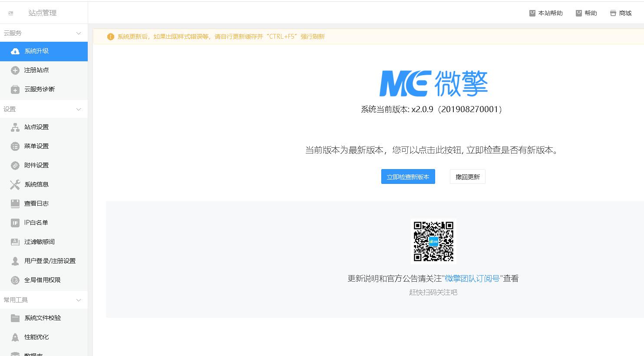Image resolution: width=644 pixels, height=356 pixels.
Task: Open 全局借用权限
Action: (44, 280)
